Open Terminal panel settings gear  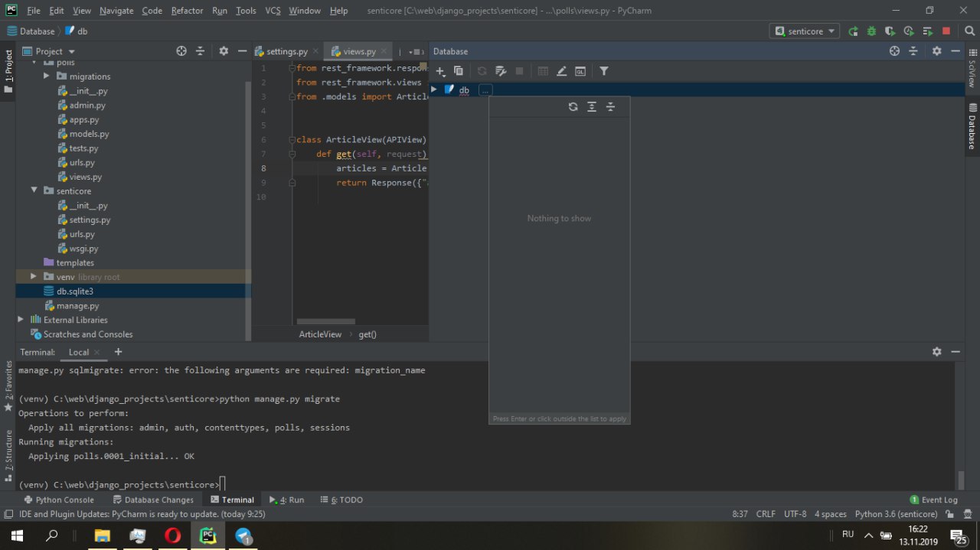click(936, 352)
